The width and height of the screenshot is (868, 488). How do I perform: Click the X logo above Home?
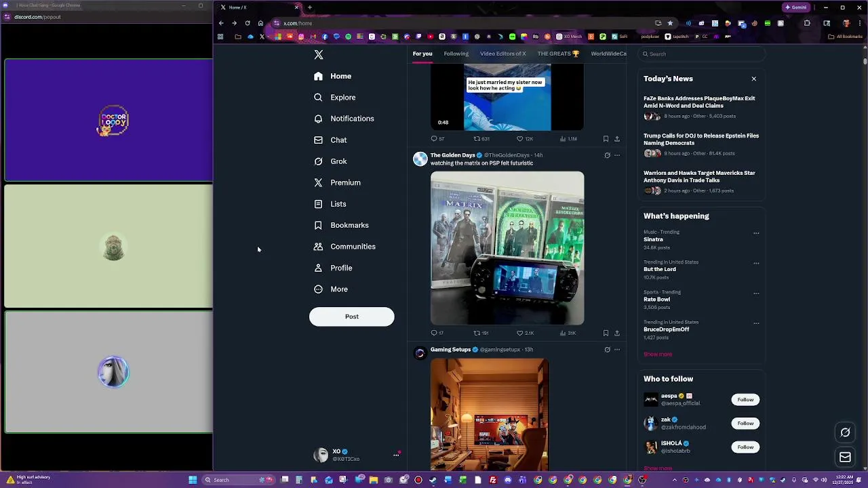(319, 55)
